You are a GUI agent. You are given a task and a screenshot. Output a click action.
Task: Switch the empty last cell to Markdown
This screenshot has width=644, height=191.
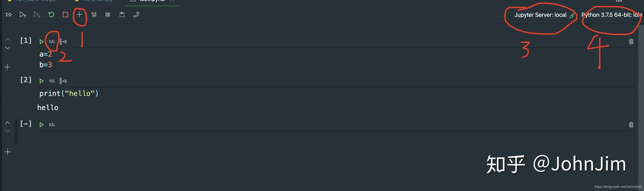(52, 125)
